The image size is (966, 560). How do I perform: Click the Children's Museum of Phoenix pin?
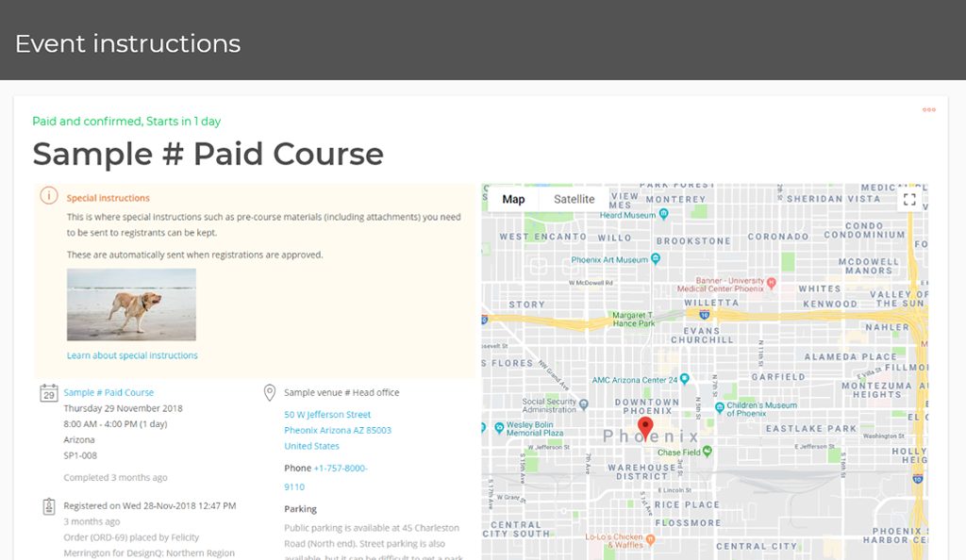point(719,406)
